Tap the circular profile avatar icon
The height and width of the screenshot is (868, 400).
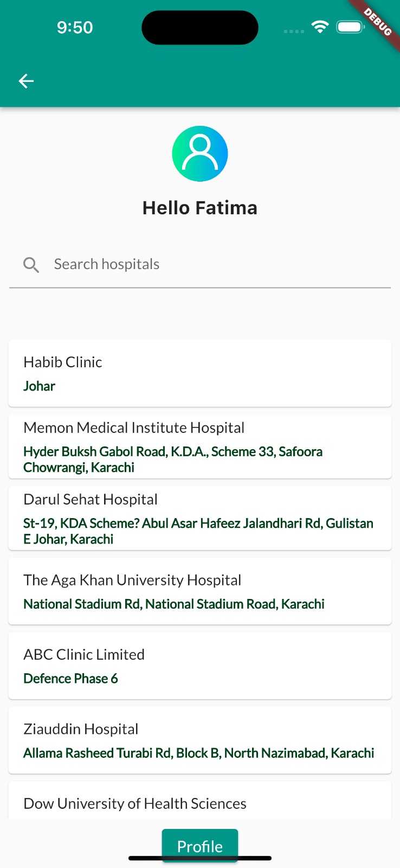tap(200, 153)
